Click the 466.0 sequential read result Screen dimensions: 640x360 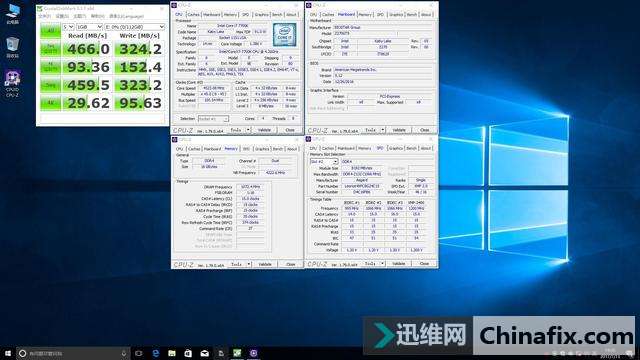click(87, 49)
